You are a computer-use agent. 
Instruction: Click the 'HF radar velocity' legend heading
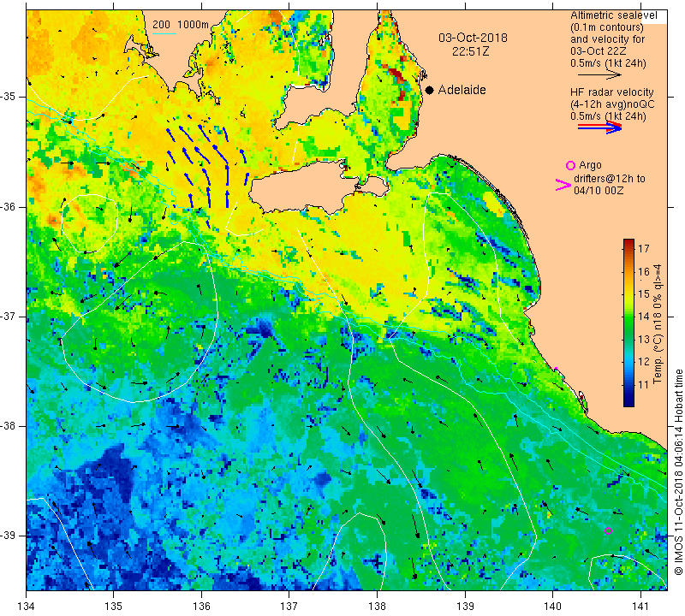[611, 92]
